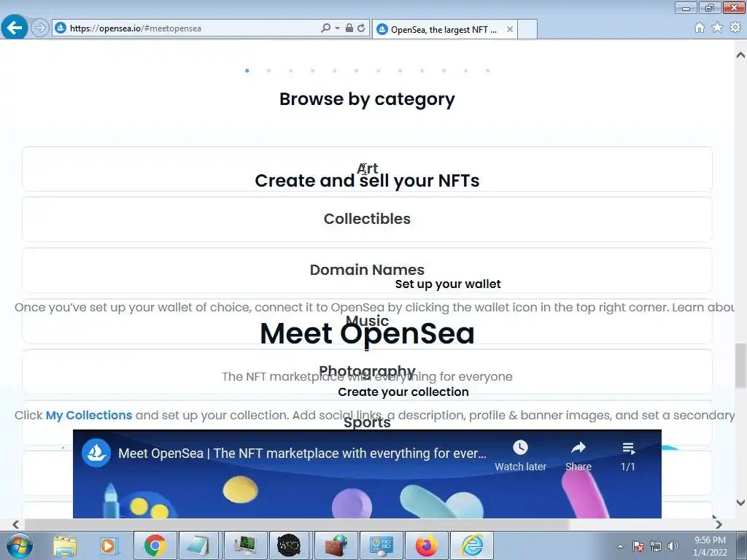Viewport: 747px width, 560px height.
Task: Open the address bar dropdown arrow
Action: pyautogui.click(x=337, y=28)
